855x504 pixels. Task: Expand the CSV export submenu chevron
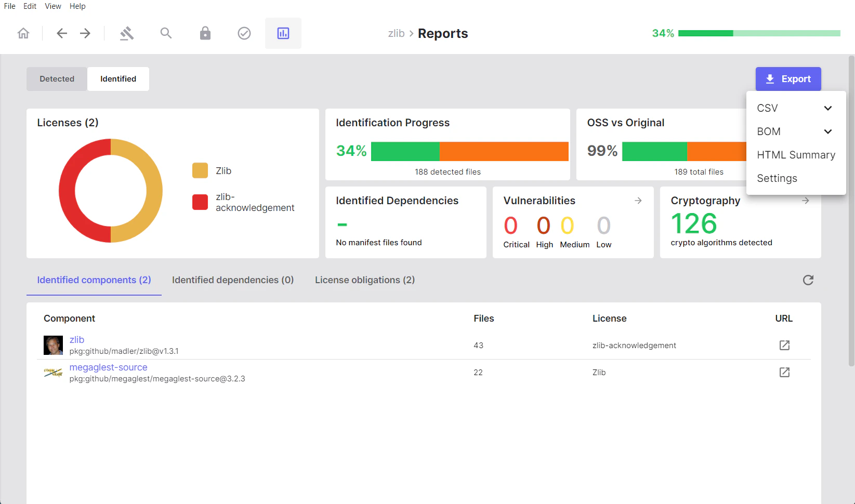point(828,108)
